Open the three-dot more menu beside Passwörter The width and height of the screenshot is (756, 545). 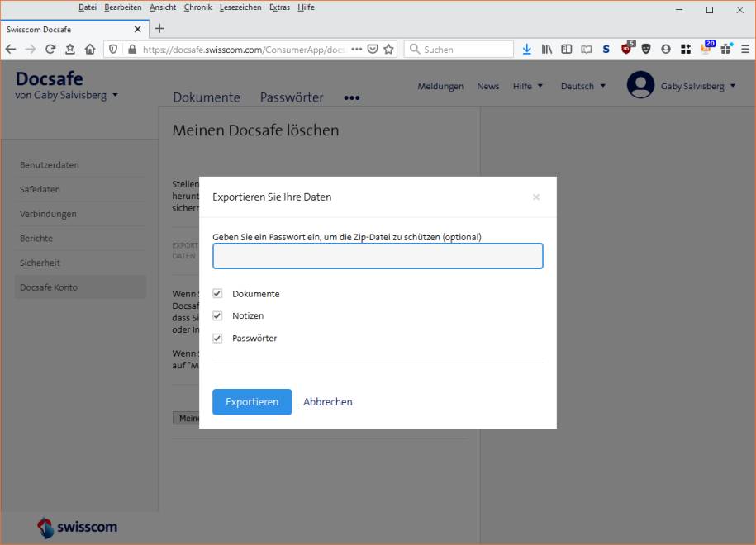[351, 97]
